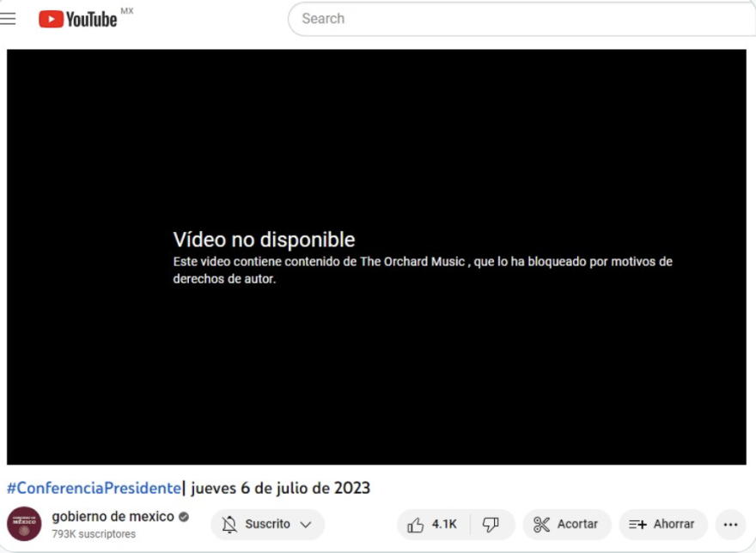
Task: Click the channel avatar thumbnail
Action: [26, 524]
